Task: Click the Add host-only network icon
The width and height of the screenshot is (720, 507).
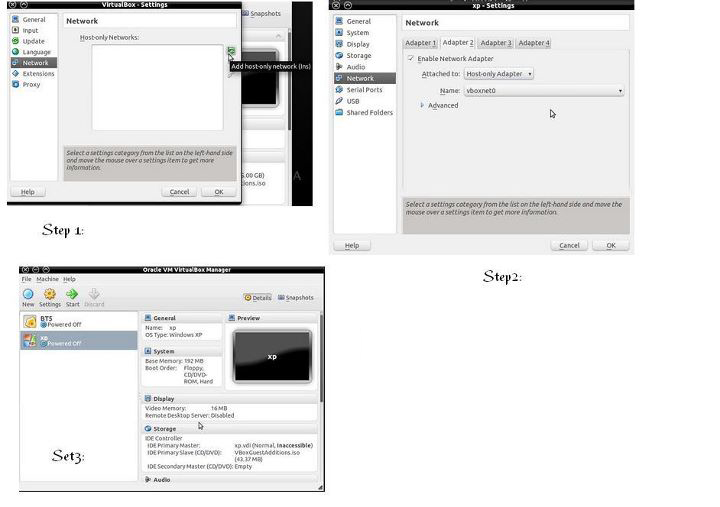Action: tap(231, 51)
